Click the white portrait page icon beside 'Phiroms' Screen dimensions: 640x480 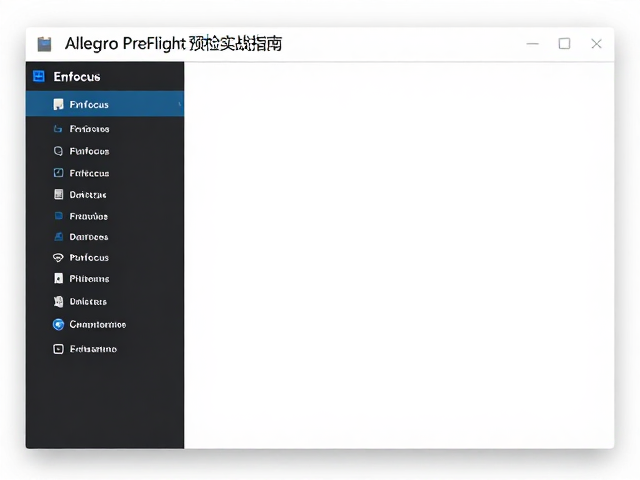click(x=58, y=278)
